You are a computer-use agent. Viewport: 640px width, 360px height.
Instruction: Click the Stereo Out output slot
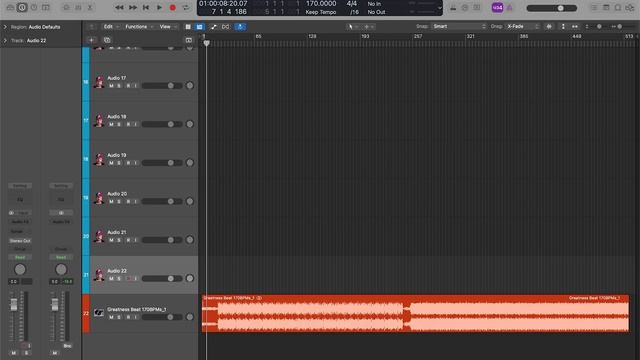pyautogui.click(x=20, y=241)
